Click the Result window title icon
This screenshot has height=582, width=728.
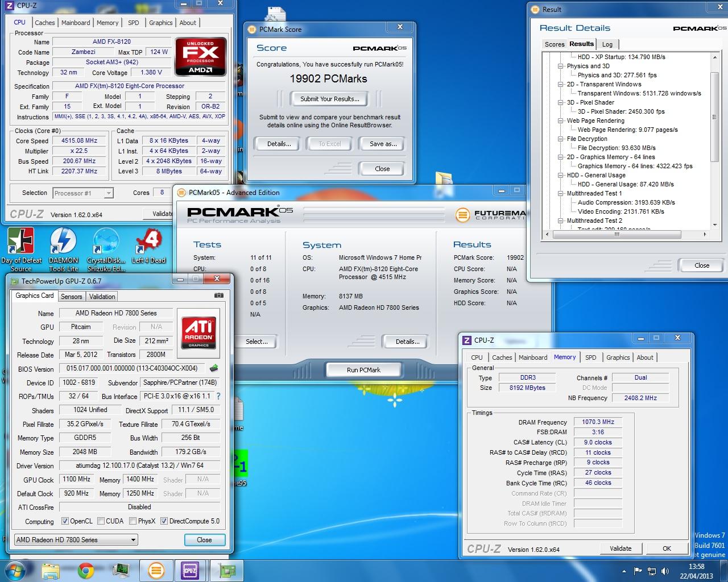pos(535,9)
